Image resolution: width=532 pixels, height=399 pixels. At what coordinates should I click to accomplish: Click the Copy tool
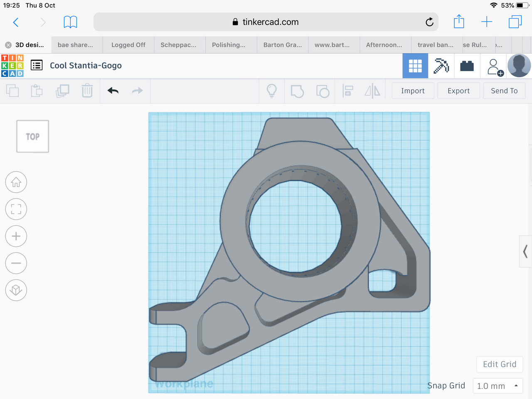point(12,91)
